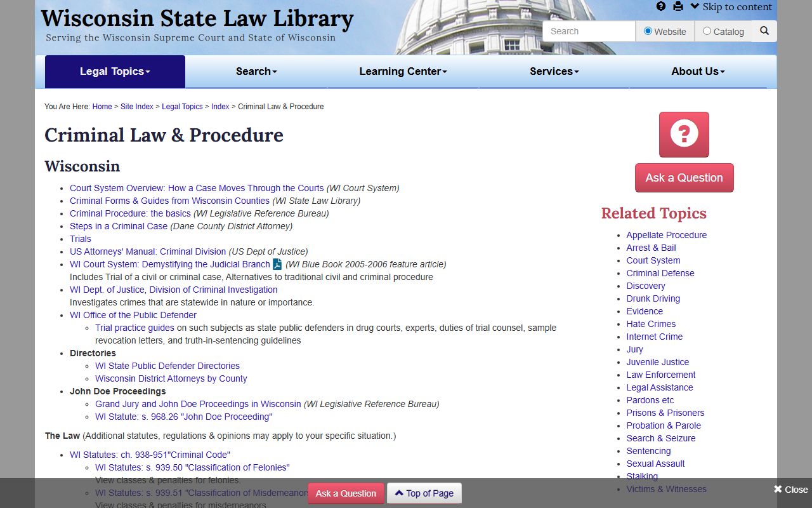Open Search & Seizure related topic
The height and width of the screenshot is (508, 812).
(661, 438)
